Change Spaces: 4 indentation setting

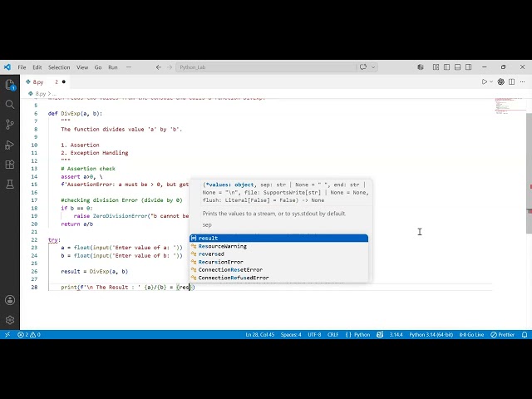(291, 334)
